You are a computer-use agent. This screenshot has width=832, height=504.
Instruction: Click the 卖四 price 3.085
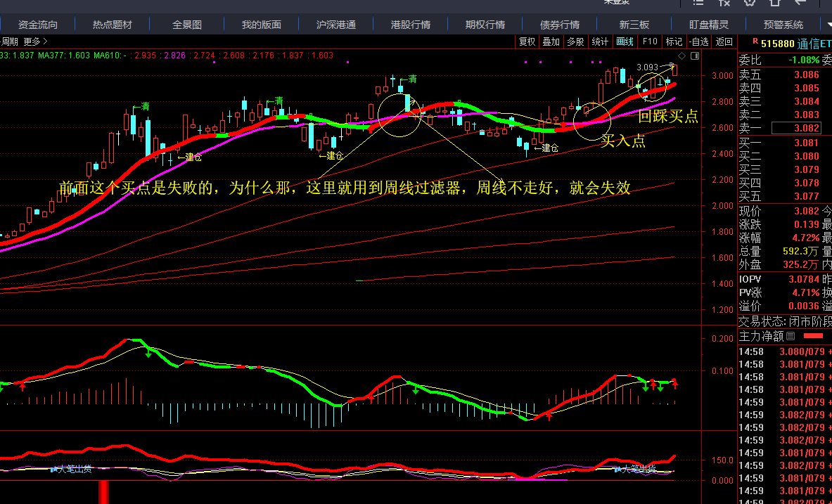(807, 88)
